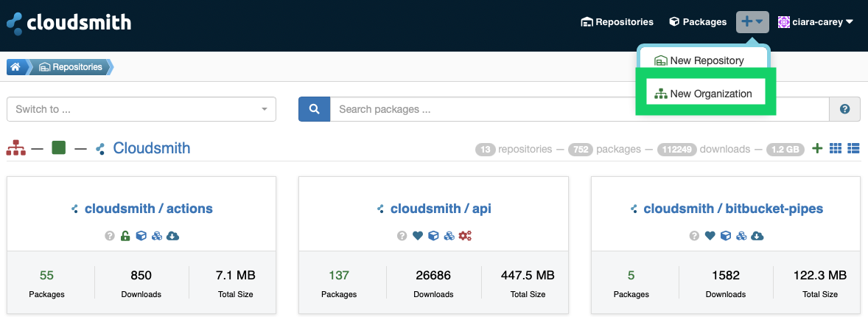
Task: Switch to list view of repositories
Action: (x=853, y=149)
